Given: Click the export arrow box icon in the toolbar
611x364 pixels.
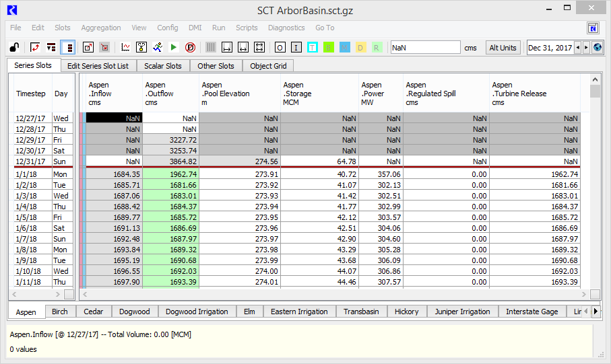Looking at the screenshot, I should (88, 47).
